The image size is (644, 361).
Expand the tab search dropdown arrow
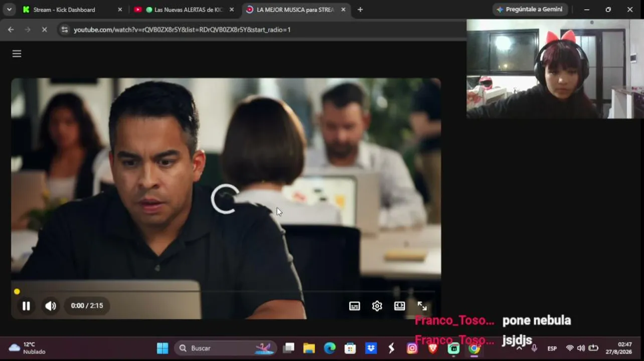(9, 10)
